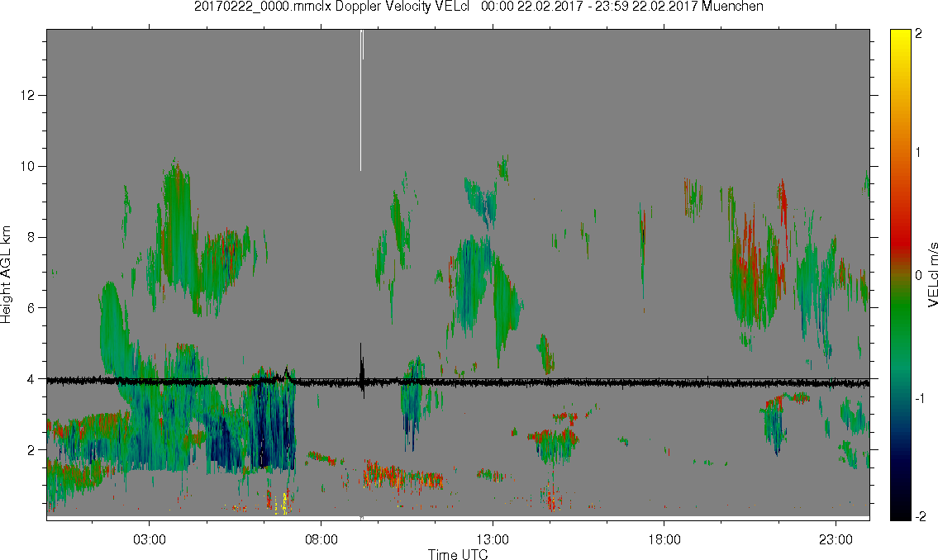Click the 'VELcl m/s' colorbar title

coord(932,275)
